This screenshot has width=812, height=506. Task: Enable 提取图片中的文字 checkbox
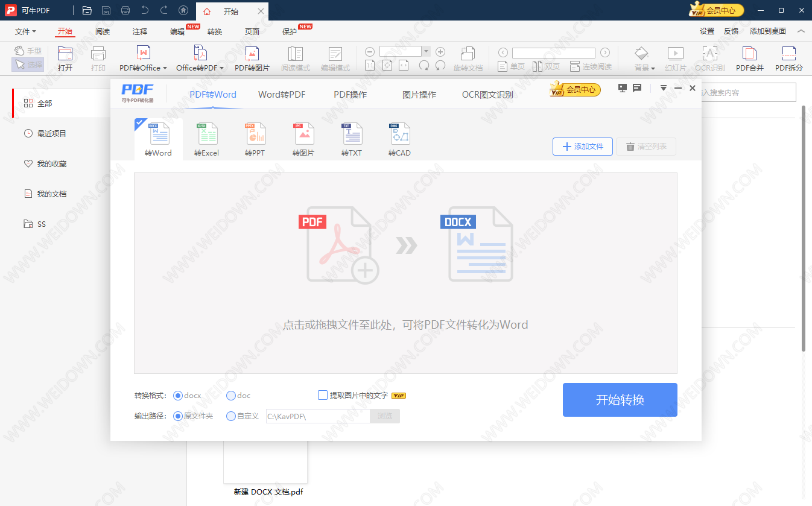323,396
